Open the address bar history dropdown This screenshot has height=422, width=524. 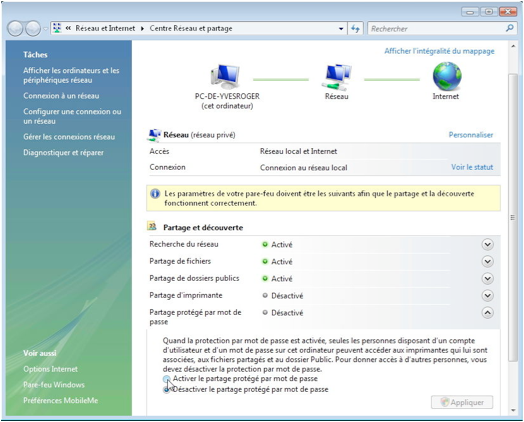point(341,29)
